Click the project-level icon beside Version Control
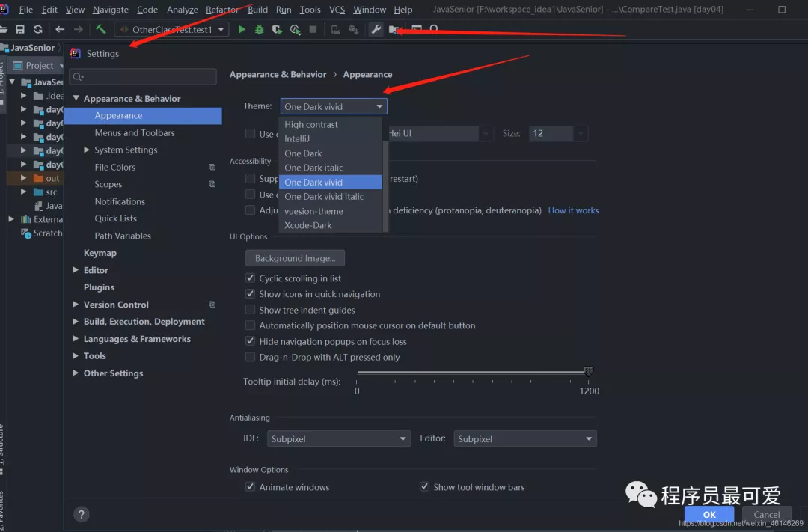 coord(212,304)
